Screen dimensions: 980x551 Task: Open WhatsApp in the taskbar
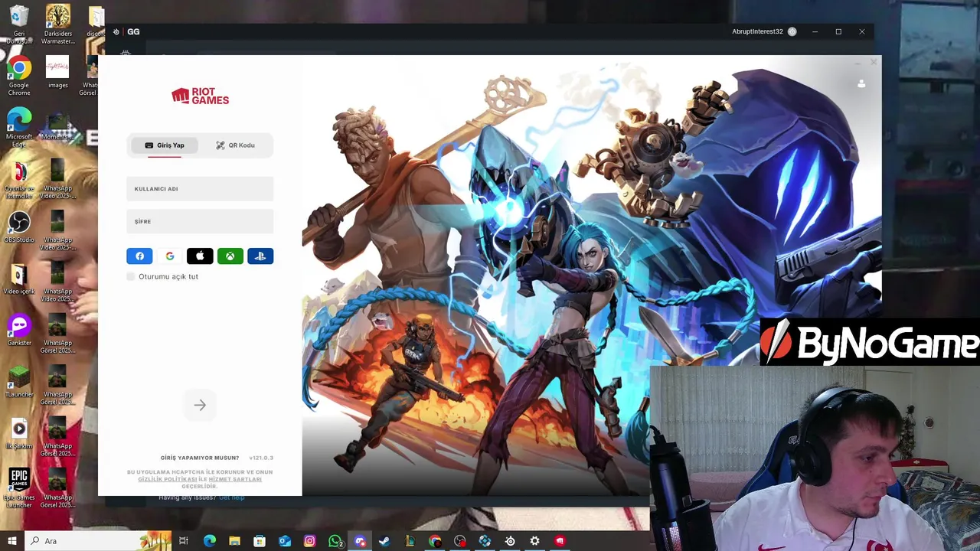[335, 541]
